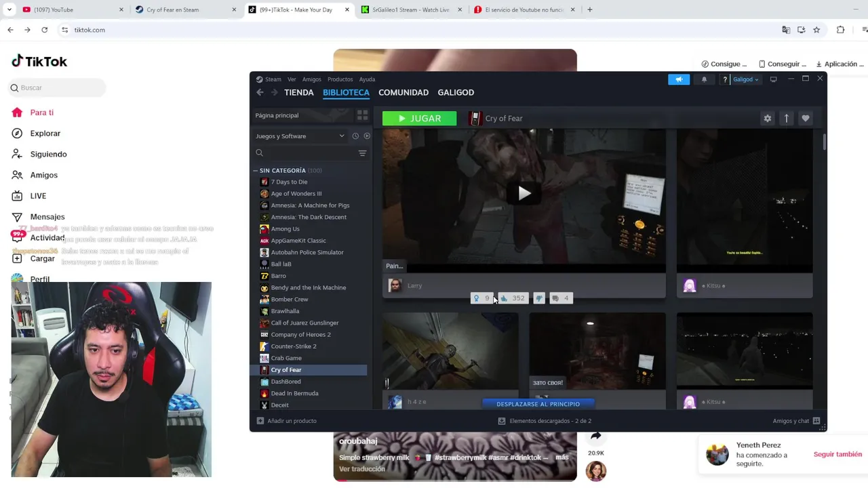Select Amnesia: The Dark Descent
The height and width of the screenshot is (488, 868).
click(x=309, y=217)
